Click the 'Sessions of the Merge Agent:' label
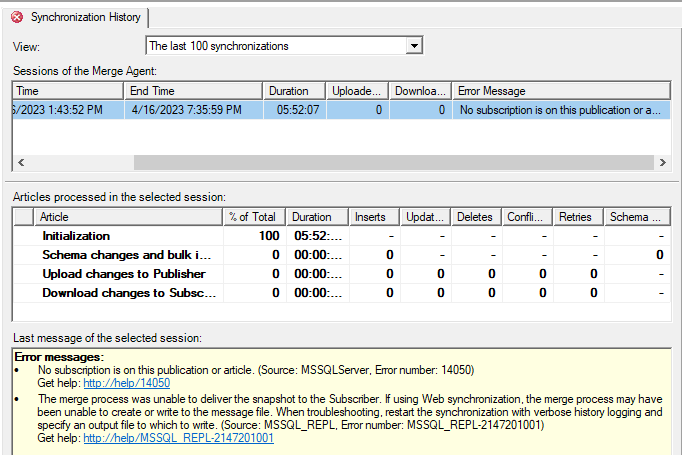The image size is (682, 455). pyautogui.click(x=85, y=71)
